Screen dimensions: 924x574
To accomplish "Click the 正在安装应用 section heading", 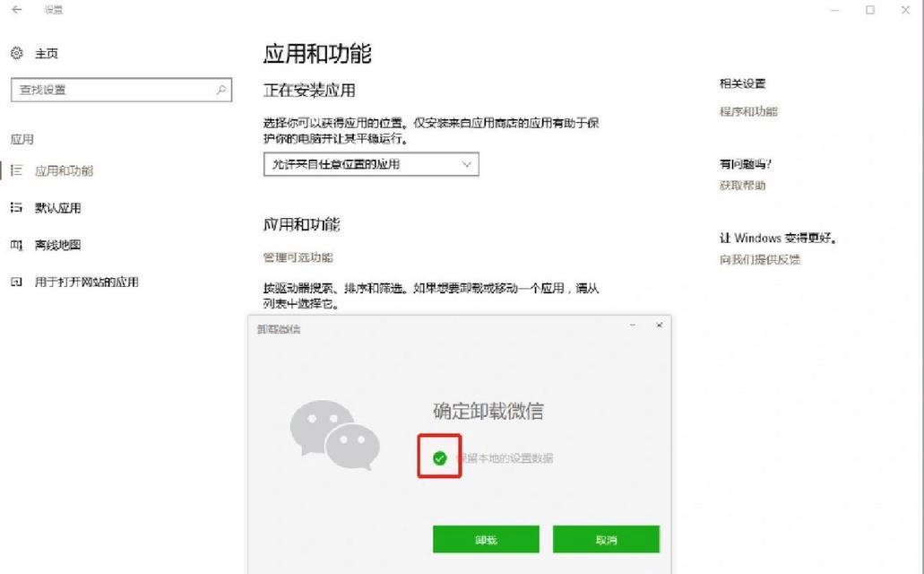I will 309,91.
